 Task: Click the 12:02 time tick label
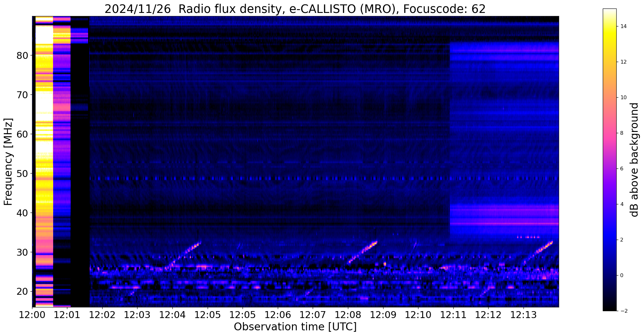tap(102, 315)
